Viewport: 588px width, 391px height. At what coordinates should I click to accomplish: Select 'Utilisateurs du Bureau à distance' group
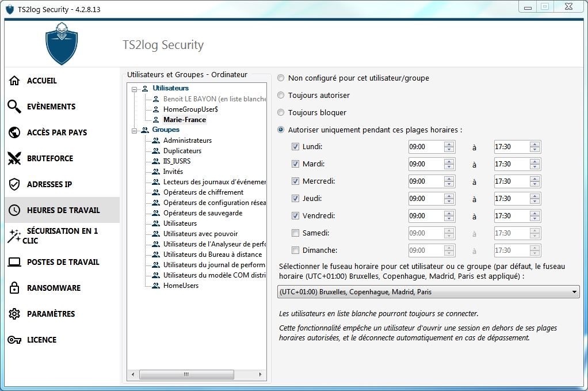coord(213,255)
